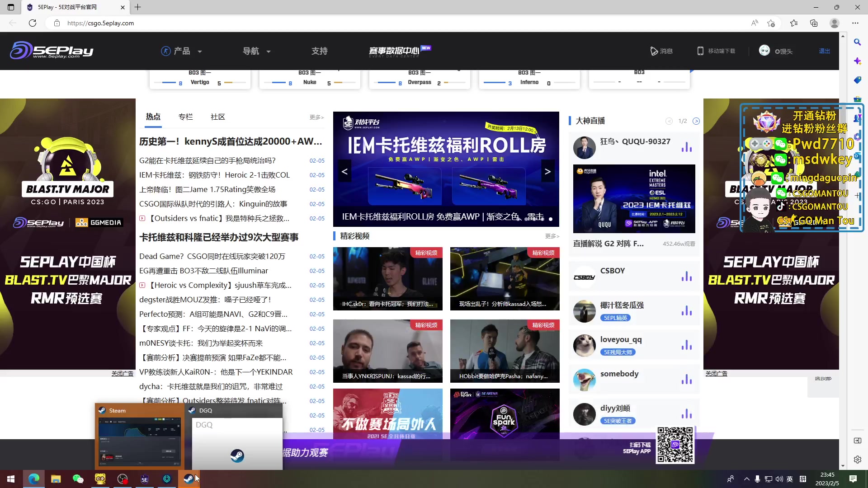This screenshot has width=868, height=488.
Task: Play the 【Outsiders vs fnatic】 video via play icon
Action: 142,218
